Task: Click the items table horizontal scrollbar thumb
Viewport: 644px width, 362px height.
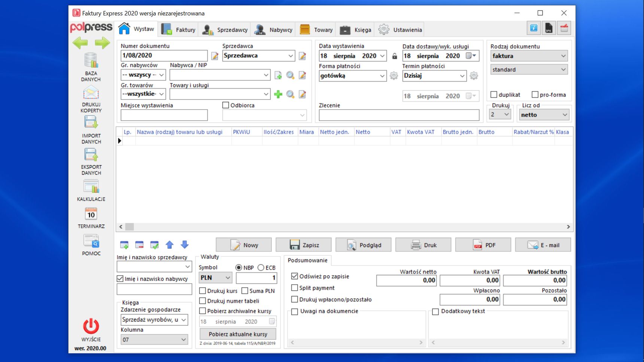Action: point(130,227)
